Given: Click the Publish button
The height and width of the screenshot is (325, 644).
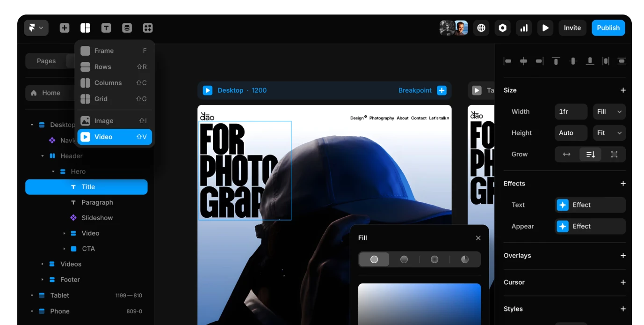Looking at the screenshot, I should (x=608, y=28).
